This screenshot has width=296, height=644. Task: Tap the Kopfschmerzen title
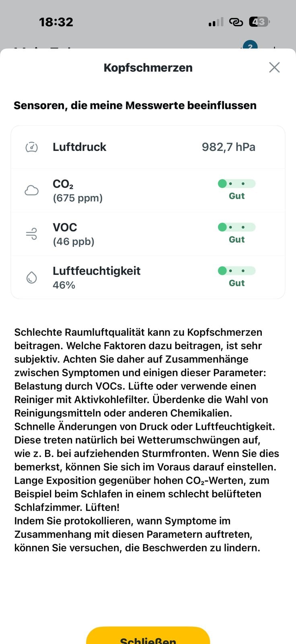[x=148, y=68]
